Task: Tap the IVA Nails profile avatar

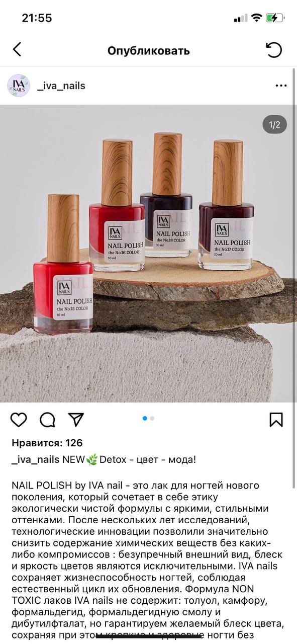Action: tap(19, 86)
